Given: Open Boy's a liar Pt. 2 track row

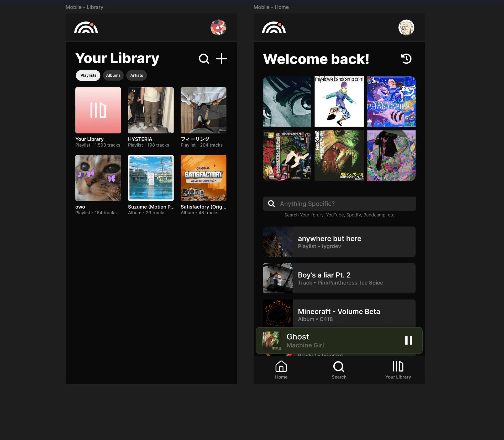Looking at the screenshot, I should 339,278.
